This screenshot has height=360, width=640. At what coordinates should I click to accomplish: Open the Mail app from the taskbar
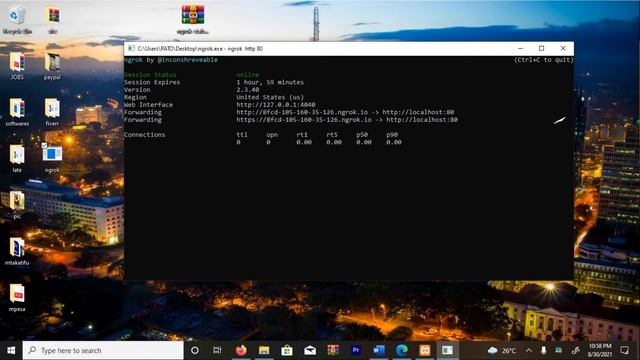click(x=310, y=350)
